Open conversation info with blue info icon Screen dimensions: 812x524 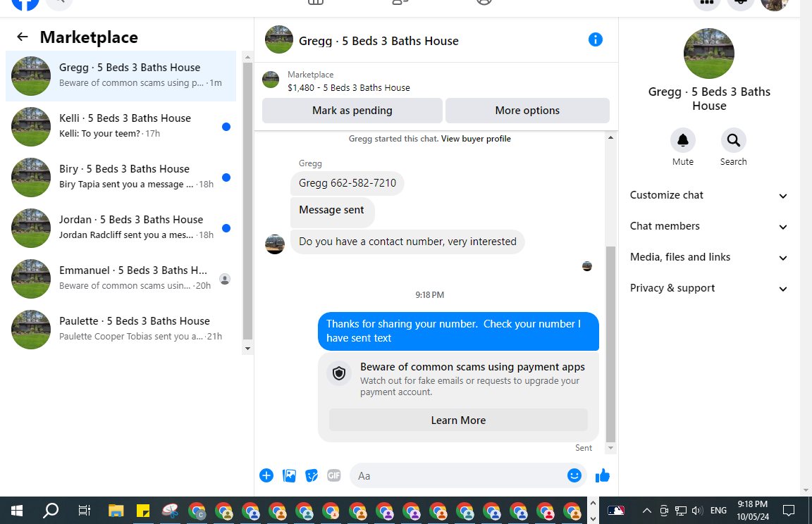tap(596, 40)
